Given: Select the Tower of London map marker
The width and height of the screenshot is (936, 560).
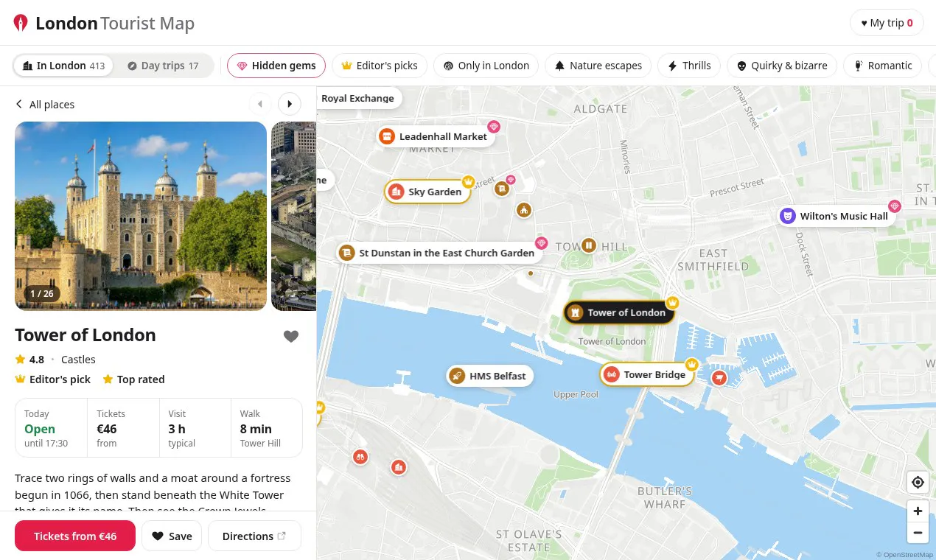Looking at the screenshot, I should click(x=618, y=312).
